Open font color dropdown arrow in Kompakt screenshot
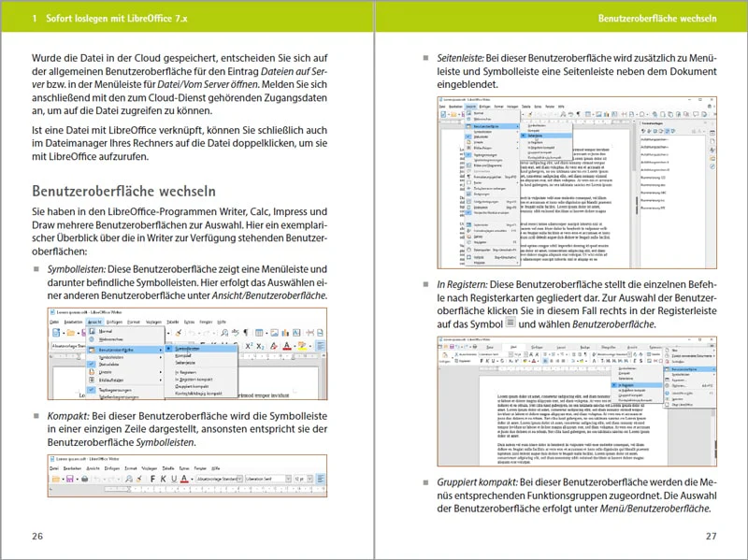The height and width of the screenshot is (560, 748). coord(192,479)
